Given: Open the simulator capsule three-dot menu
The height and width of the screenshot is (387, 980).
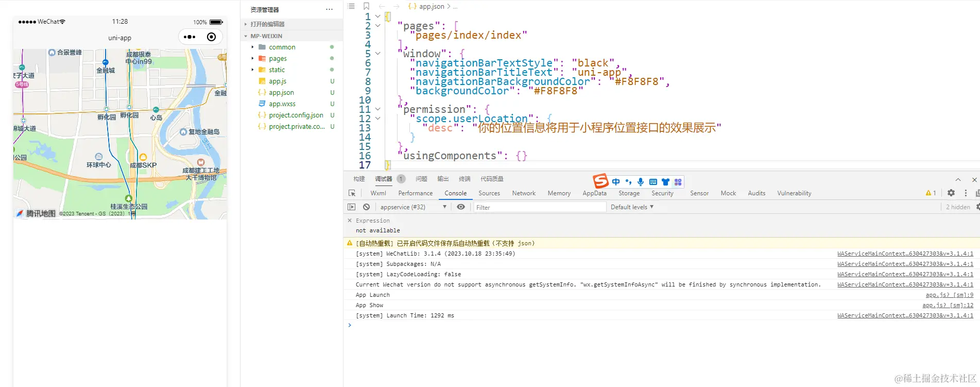Looking at the screenshot, I should [190, 37].
